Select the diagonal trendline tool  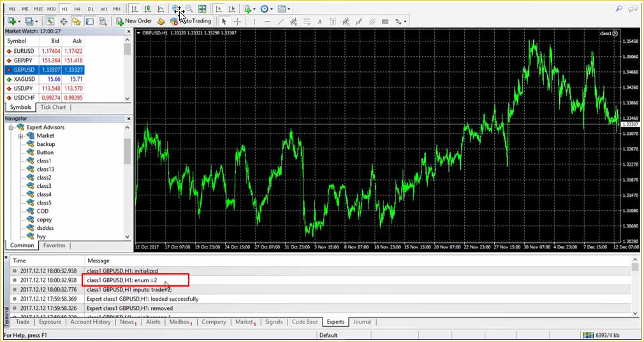click(281, 21)
